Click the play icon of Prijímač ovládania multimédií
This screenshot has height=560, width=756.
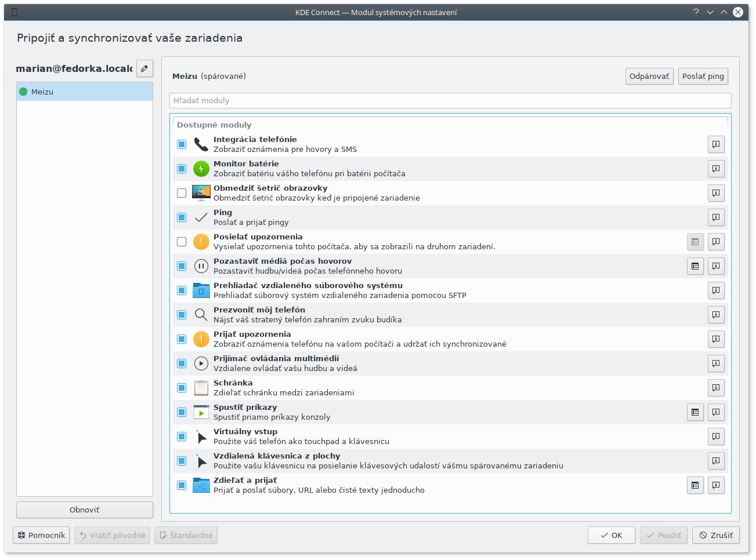click(201, 363)
